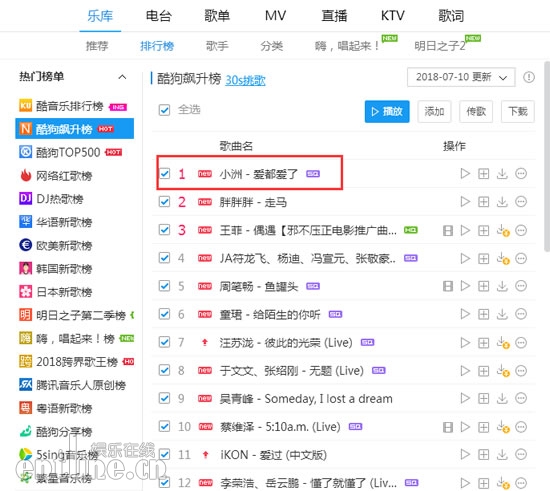Click the 传歌 button

(x=476, y=112)
